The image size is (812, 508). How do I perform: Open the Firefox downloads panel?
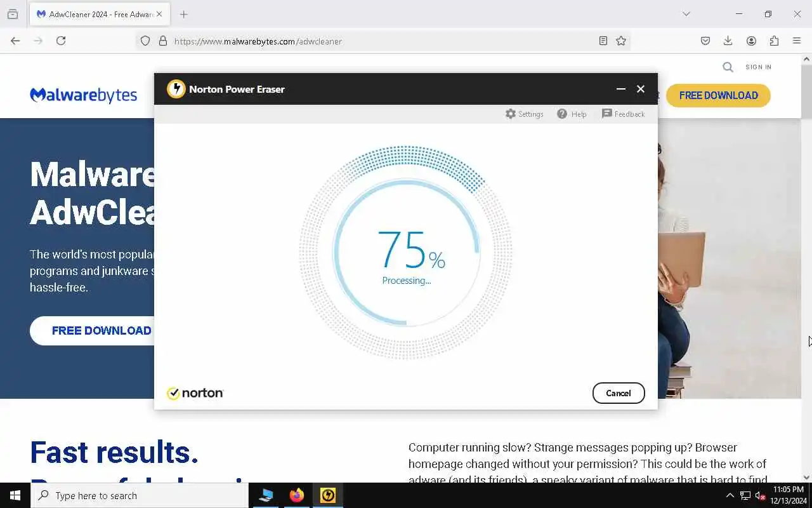point(728,41)
